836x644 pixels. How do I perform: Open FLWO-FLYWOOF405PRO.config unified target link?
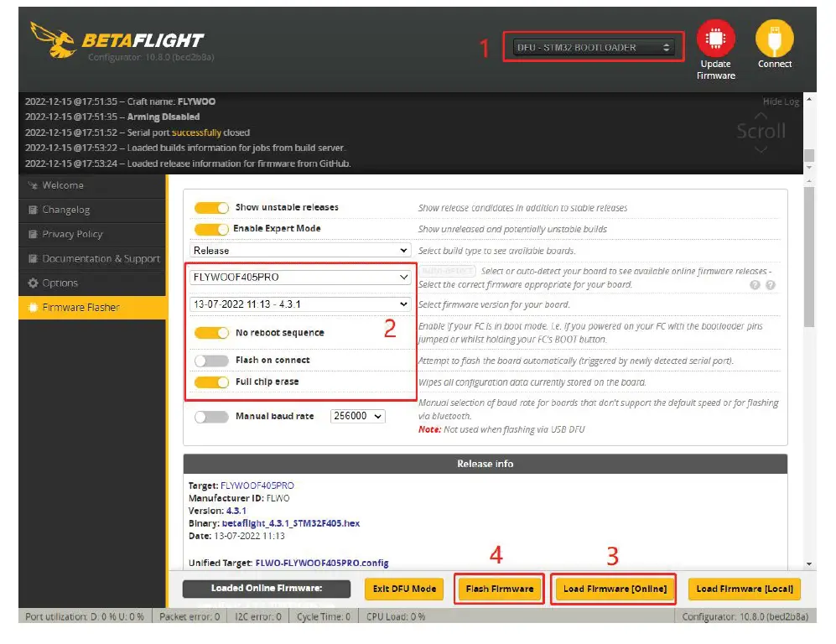click(321, 563)
